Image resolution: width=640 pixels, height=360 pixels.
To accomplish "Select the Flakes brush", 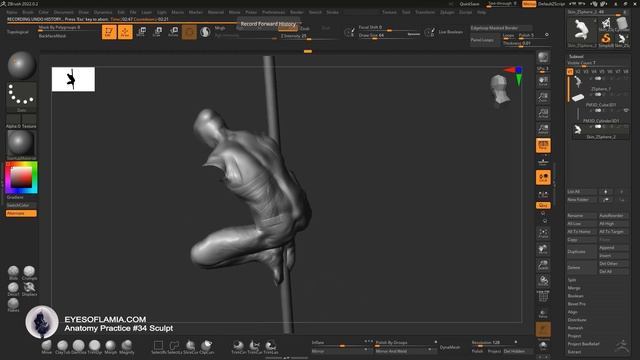I will (13, 305).
